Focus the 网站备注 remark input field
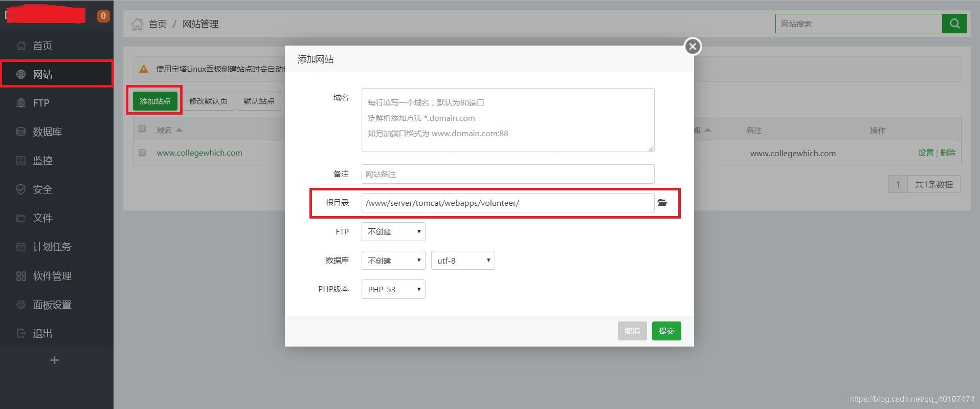Image resolution: width=980 pixels, height=409 pixels. coord(508,174)
